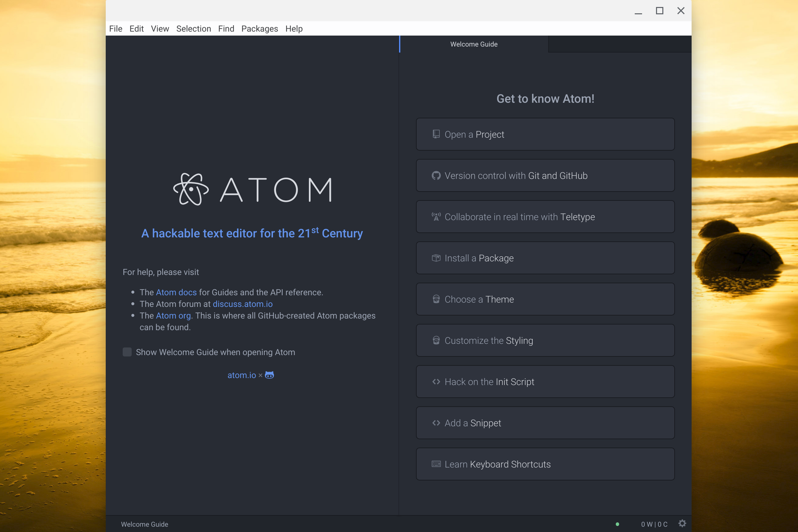Open the Atom org link
The width and height of the screenshot is (798, 532).
pos(173,316)
